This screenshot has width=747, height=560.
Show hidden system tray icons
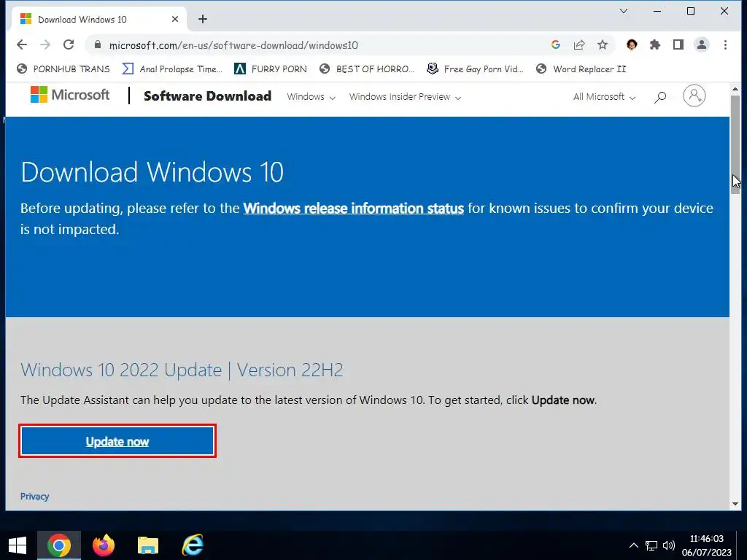[634, 545]
